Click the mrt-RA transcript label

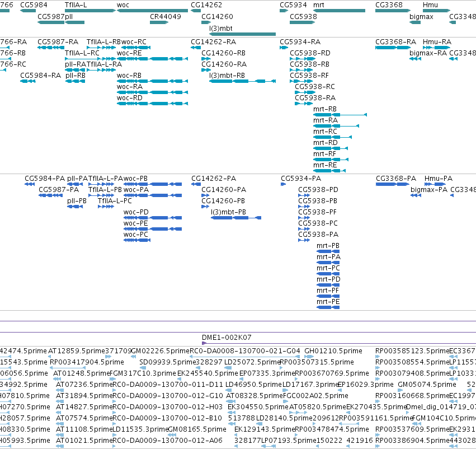click(326, 120)
